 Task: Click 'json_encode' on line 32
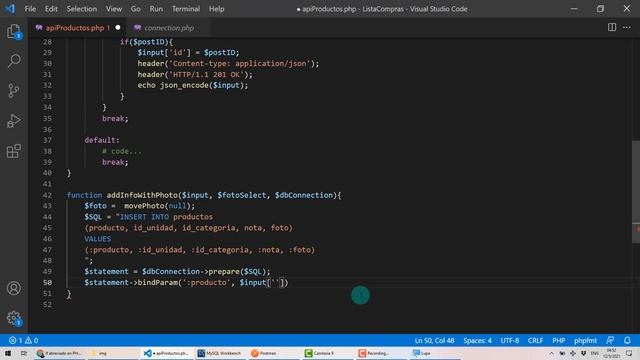click(184, 85)
